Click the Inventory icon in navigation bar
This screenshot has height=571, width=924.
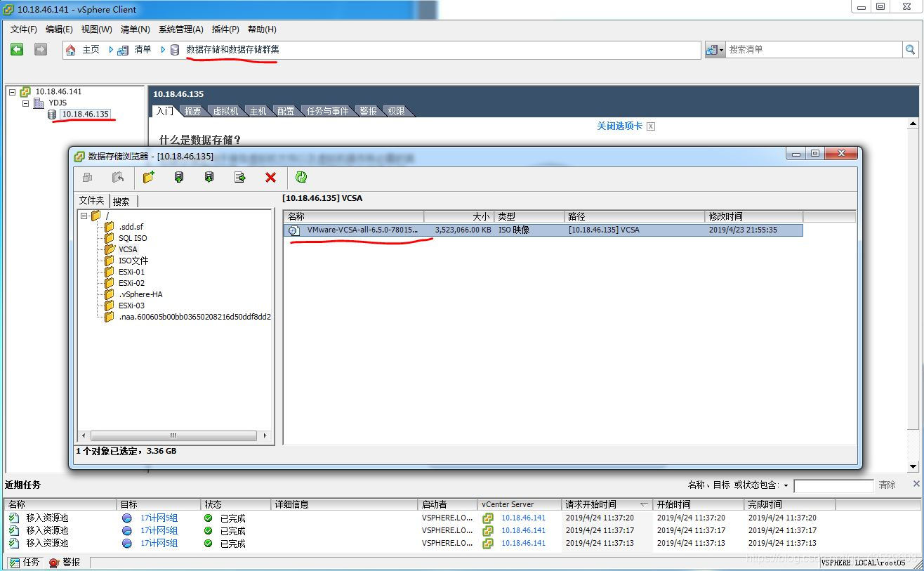click(123, 50)
